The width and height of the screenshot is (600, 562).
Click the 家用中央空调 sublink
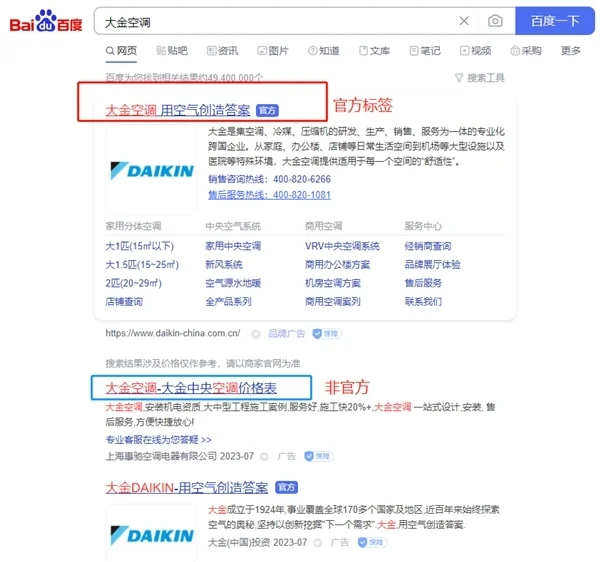click(233, 246)
